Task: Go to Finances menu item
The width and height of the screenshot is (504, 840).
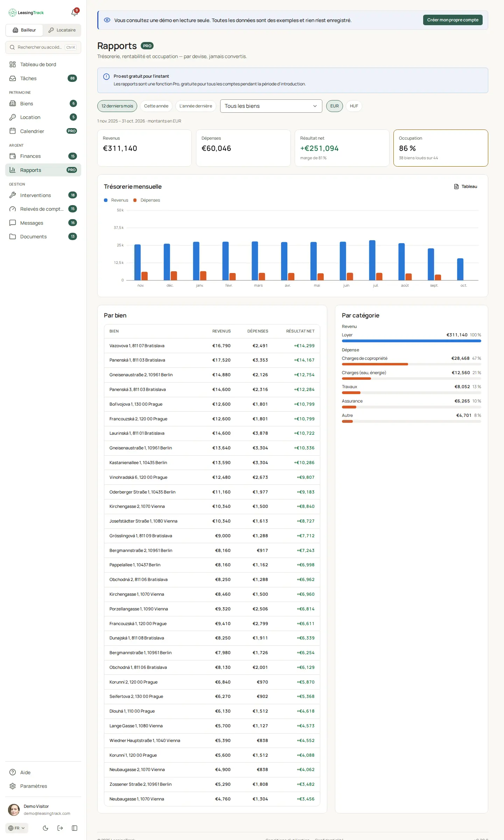Action: 43,156
